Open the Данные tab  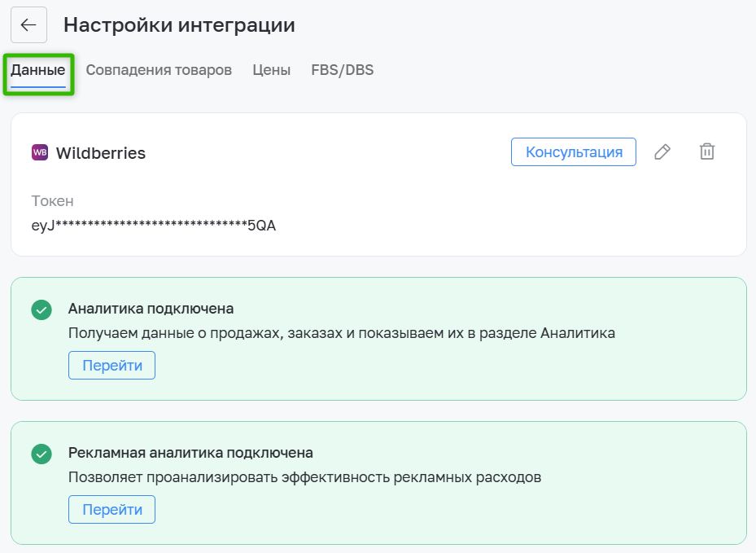38,71
